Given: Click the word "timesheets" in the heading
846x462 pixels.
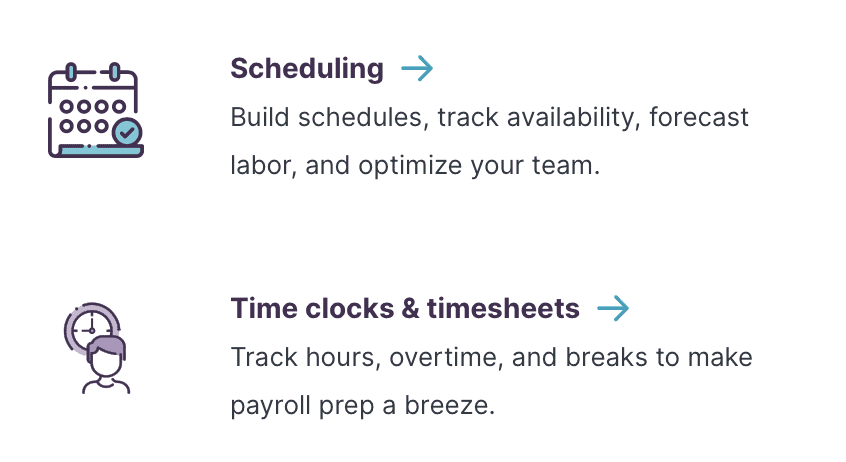Looking at the screenshot, I should coord(503,309).
